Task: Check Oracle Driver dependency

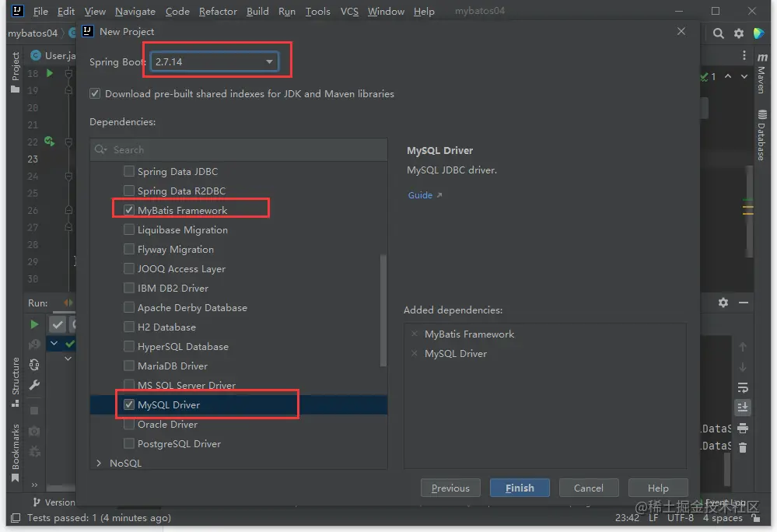Action: 129,425
